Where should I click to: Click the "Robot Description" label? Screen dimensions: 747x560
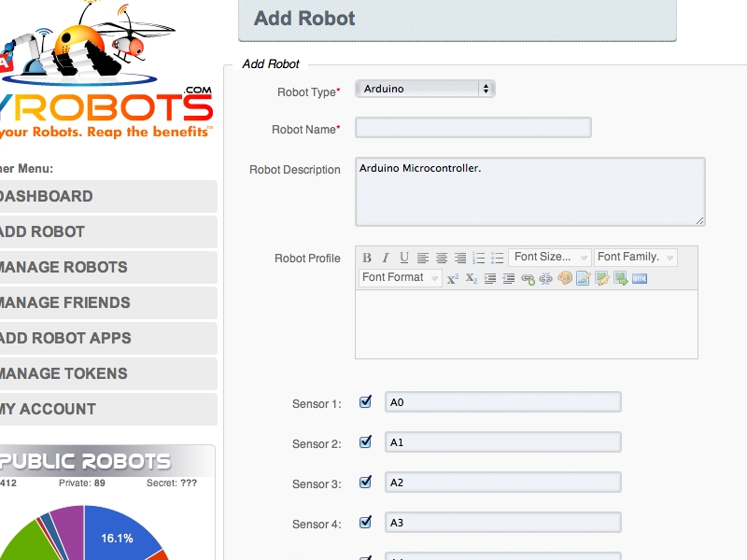point(295,170)
